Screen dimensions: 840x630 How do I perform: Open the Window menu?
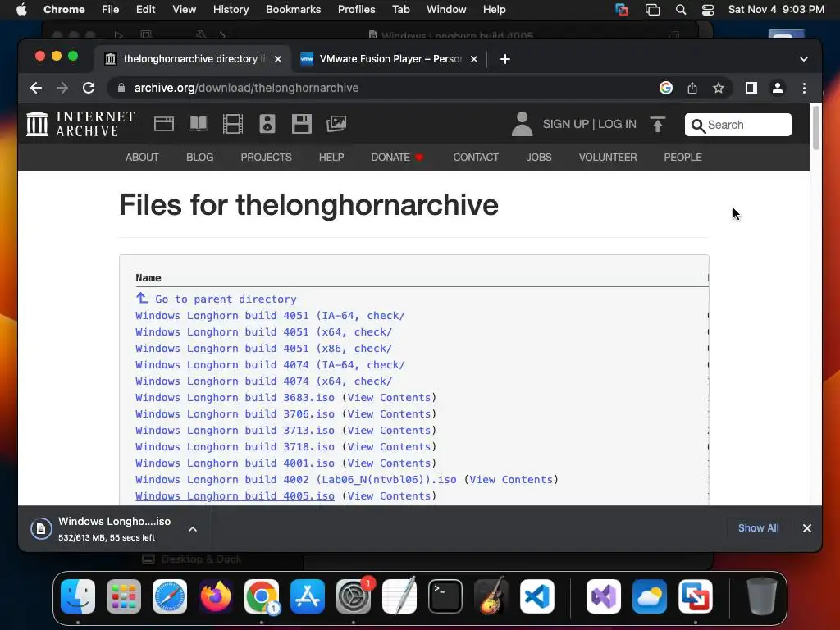(446, 10)
